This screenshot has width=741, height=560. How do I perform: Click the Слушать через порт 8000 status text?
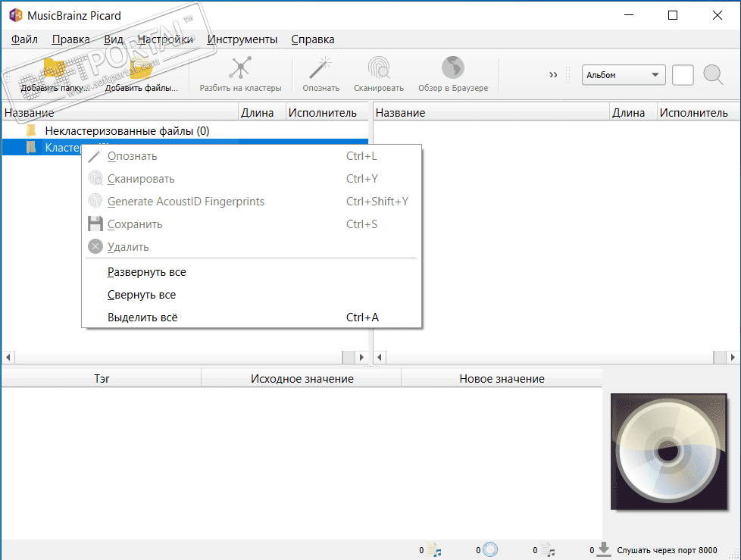tap(667, 550)
